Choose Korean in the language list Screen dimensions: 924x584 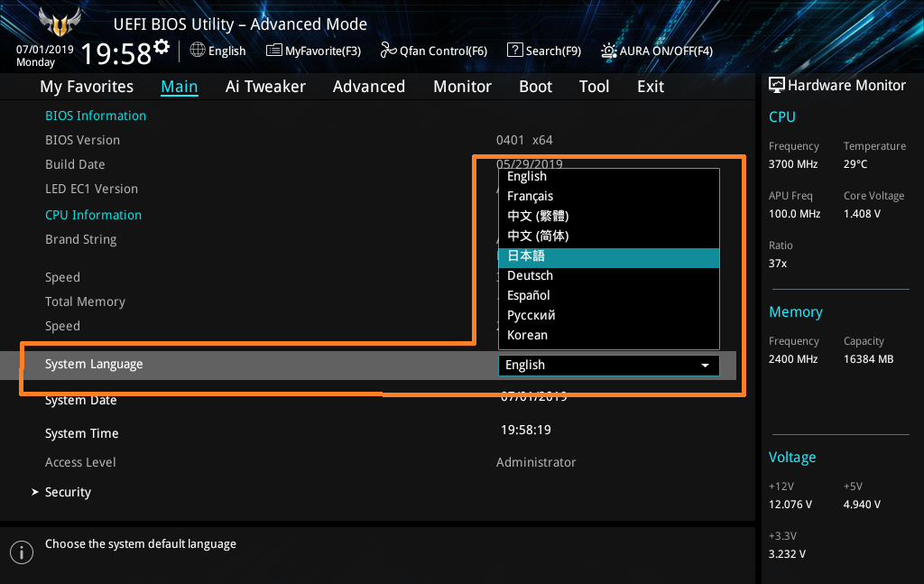click(x=609, y=335)
